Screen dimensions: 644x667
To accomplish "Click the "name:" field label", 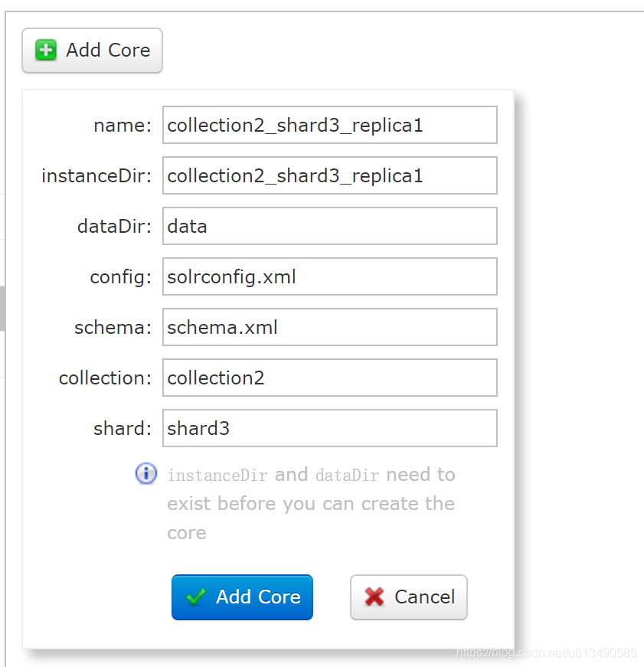I will tap(123, 126).
